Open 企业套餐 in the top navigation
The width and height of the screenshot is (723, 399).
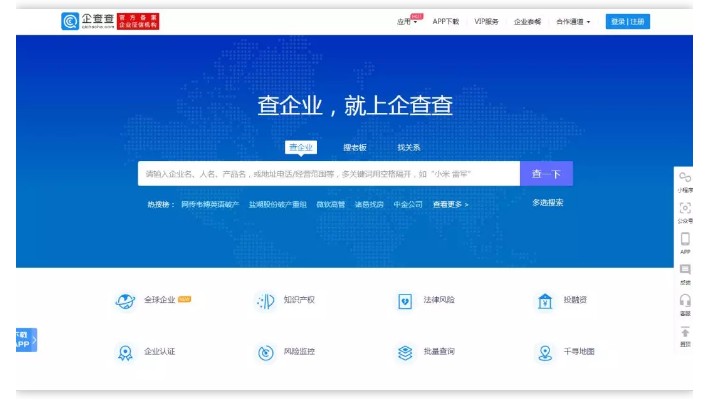point(527,22)
